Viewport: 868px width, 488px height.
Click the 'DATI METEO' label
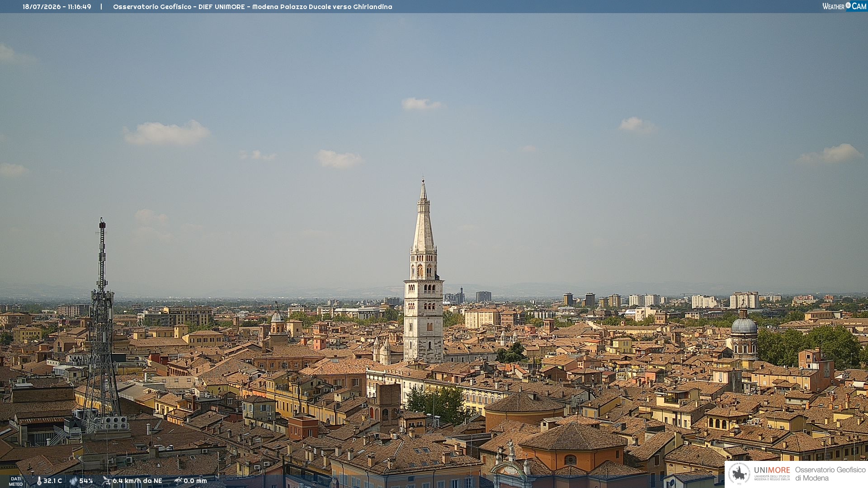pos(16,482)
